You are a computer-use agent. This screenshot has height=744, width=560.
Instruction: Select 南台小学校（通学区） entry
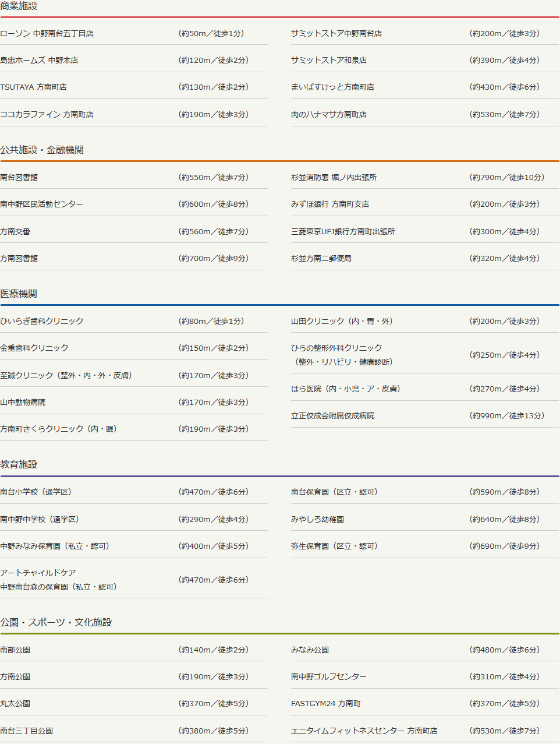36,492
